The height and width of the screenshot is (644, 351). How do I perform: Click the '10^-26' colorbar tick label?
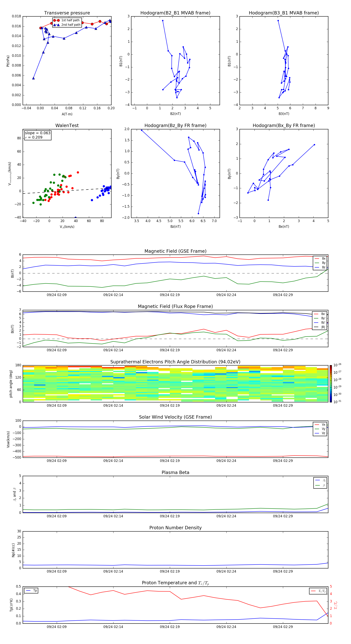337,365
